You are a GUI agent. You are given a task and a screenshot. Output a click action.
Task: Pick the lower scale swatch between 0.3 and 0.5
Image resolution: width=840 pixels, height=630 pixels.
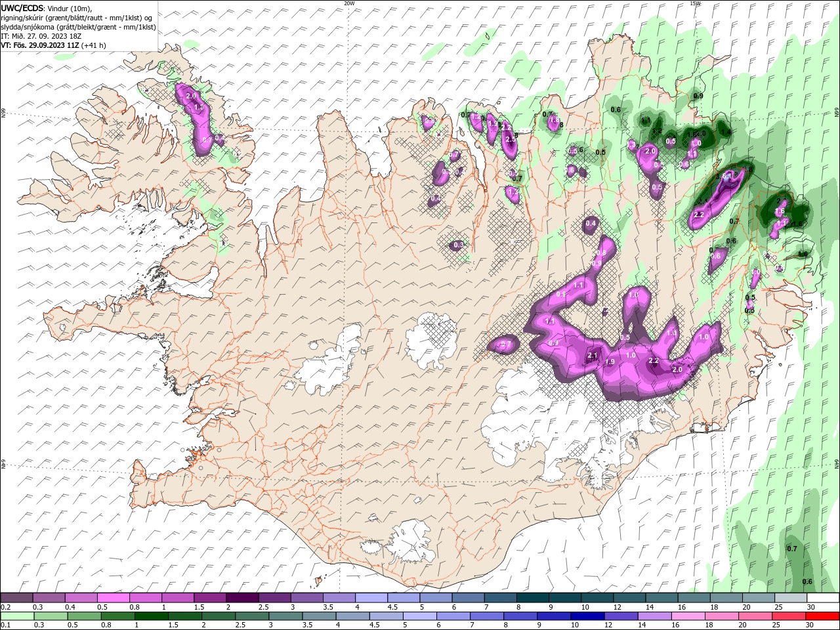(x=51, y=616)
